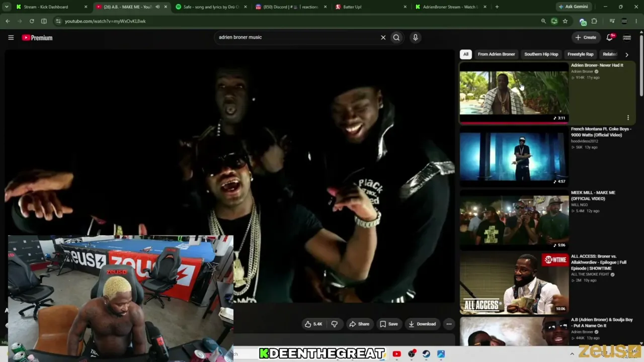Share the video

359,324
